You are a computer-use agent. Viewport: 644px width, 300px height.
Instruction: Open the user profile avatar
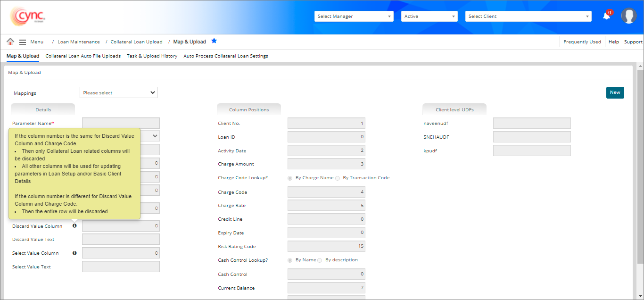click(x=629, y=16)
